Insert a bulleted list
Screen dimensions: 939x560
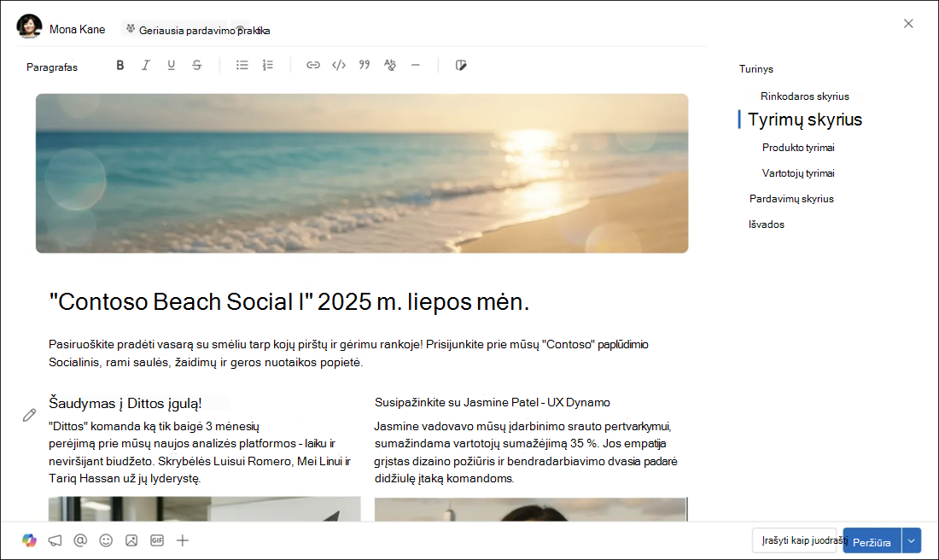242,65
